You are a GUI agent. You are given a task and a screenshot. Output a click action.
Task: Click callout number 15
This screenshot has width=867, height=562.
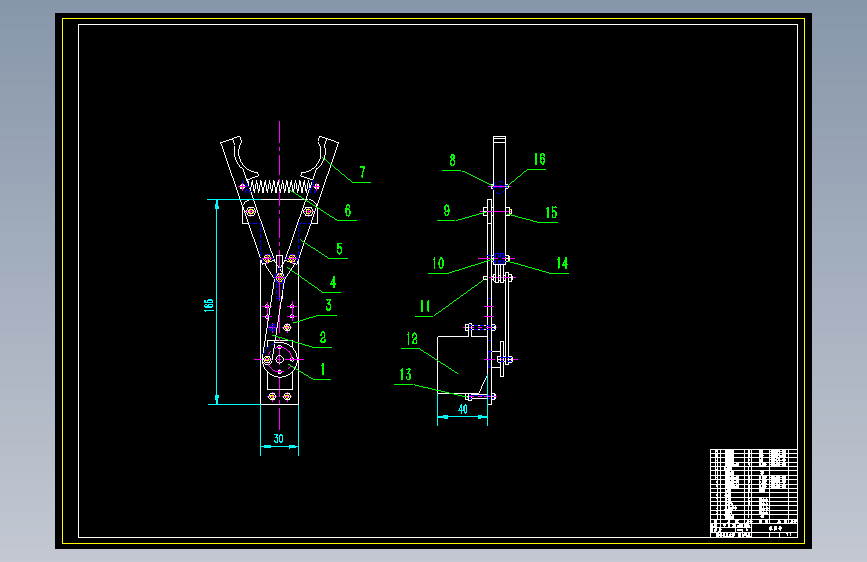[551, 212]
